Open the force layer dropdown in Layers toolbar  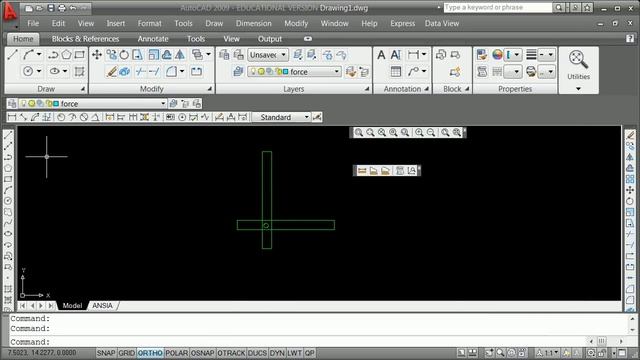(162, 104)
